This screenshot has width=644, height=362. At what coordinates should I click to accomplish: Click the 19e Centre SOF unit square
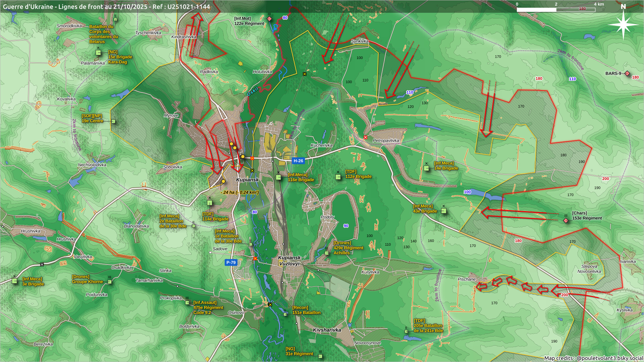tap(113, 121)
